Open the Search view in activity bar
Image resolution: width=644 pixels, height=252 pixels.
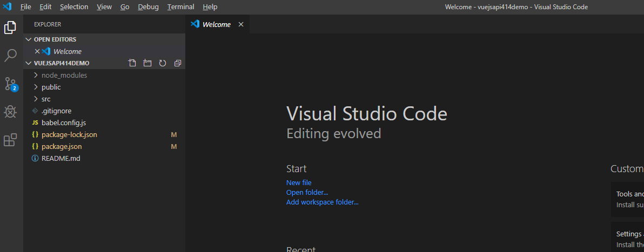(x=10, y=56)
